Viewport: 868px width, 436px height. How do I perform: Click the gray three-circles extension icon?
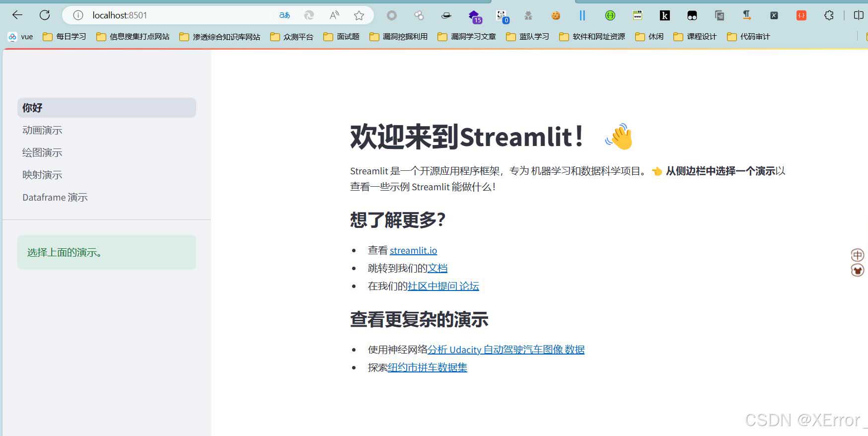pos(419,15)
